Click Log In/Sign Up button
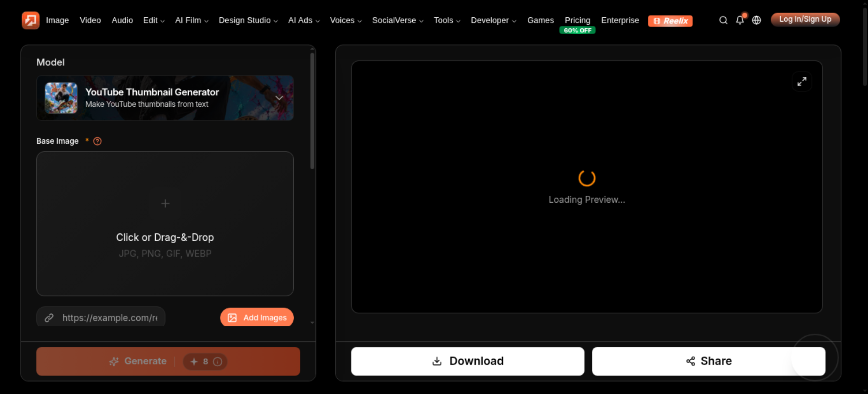The width and height of the screenshot is (868, 394). pyautogui.click(x=805, y=20)
